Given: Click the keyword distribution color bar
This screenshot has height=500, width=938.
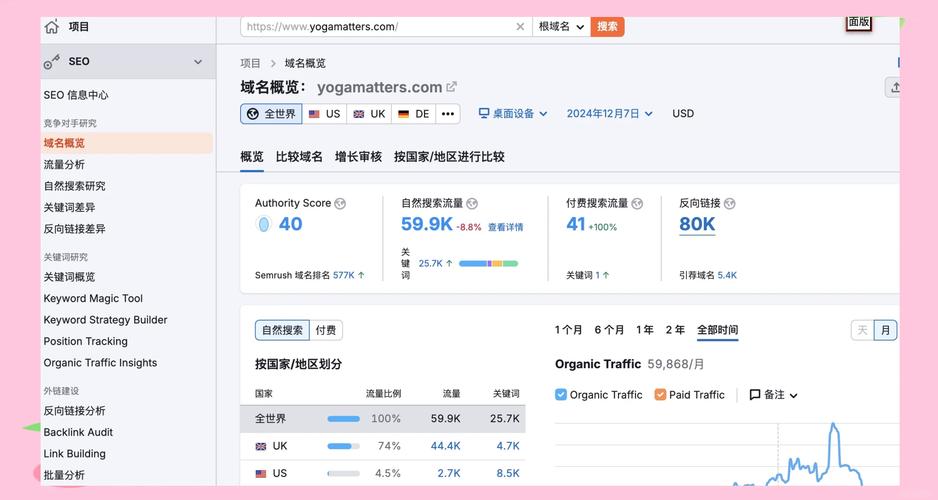Looking at the screenshot, I should pos(488,263).
